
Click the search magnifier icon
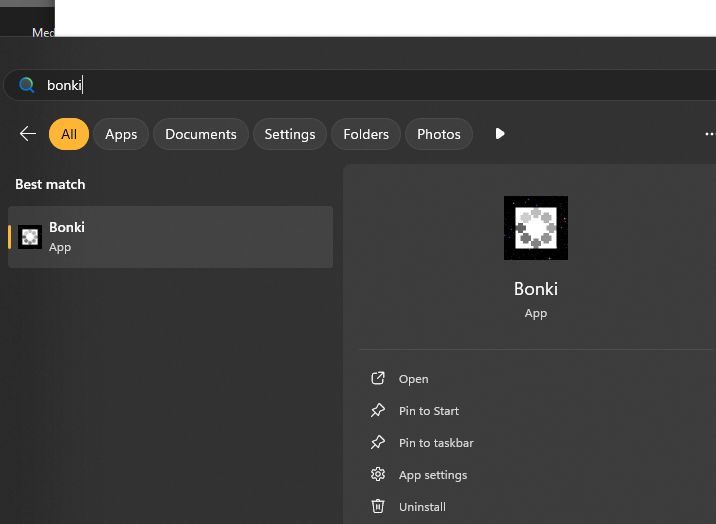(26, 85)
